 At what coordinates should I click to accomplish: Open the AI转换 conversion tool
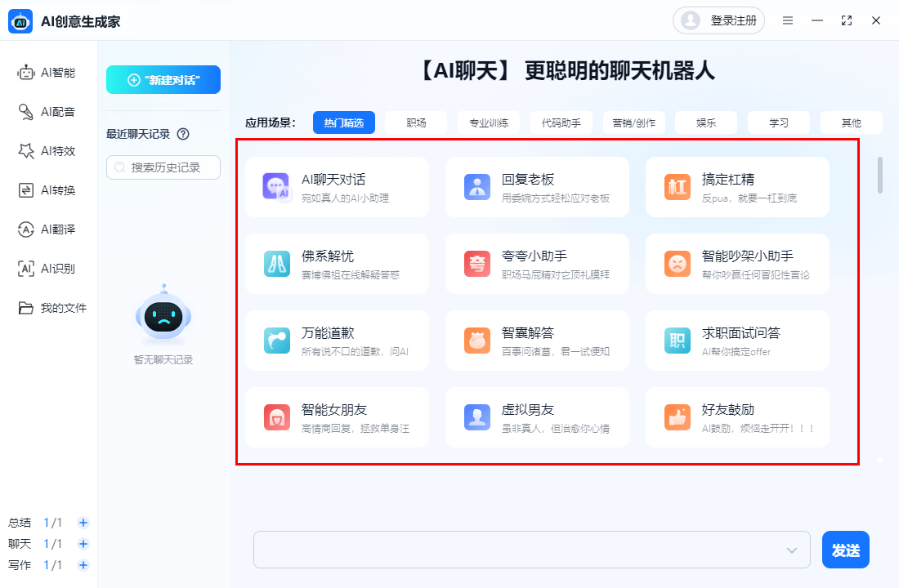[47, 190]
